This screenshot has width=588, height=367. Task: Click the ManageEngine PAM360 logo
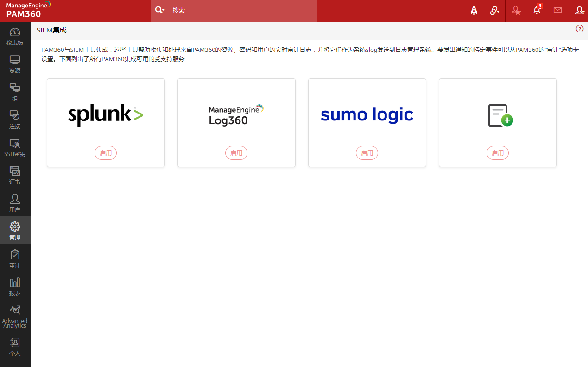click(29, 10)
